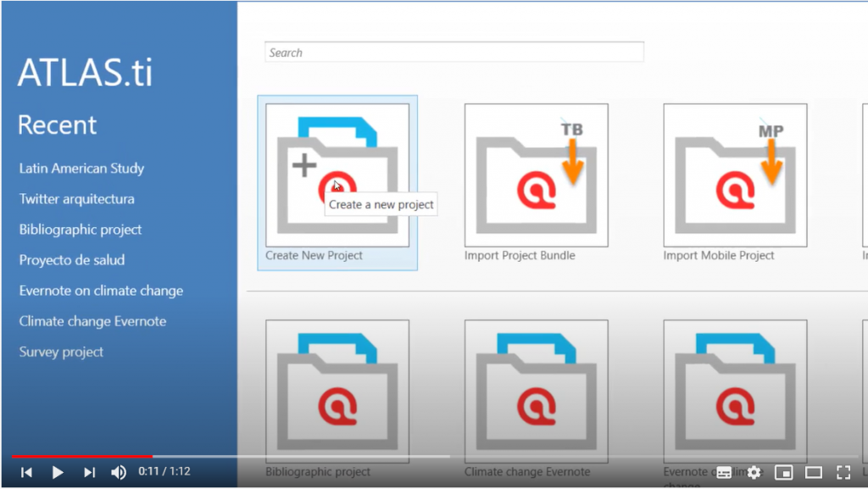Switch to miniplayer mode

784,472
